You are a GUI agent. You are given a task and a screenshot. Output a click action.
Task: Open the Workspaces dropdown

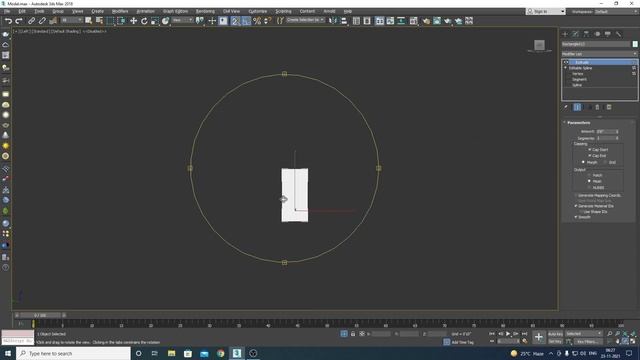click(x=616, y=11)
